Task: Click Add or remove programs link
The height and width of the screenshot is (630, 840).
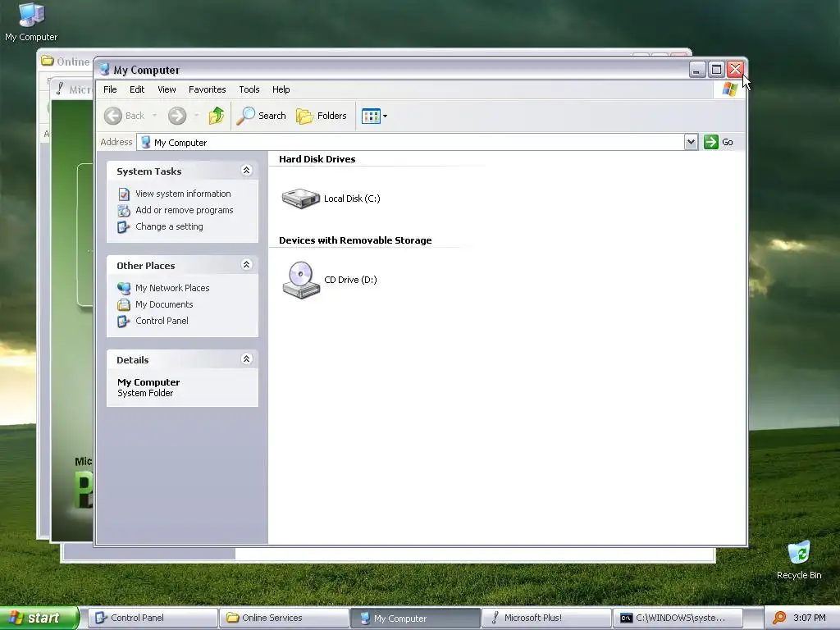Action: point(185,211)
